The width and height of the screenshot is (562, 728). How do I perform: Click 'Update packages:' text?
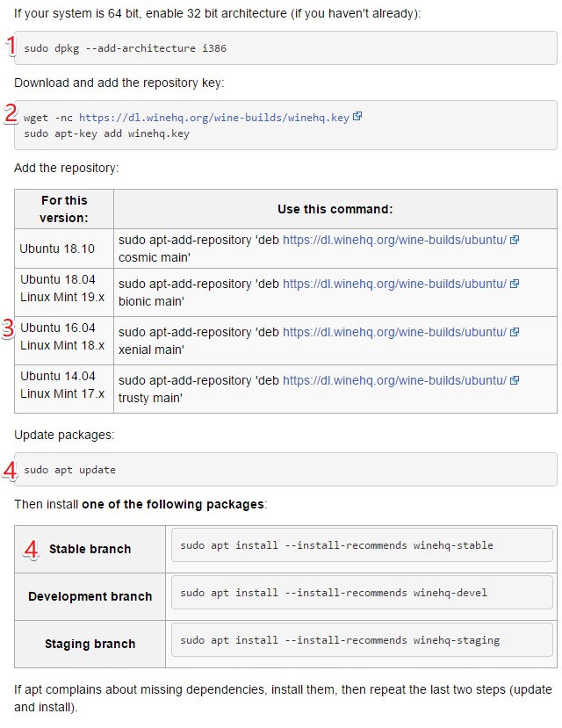coord(64,435)
